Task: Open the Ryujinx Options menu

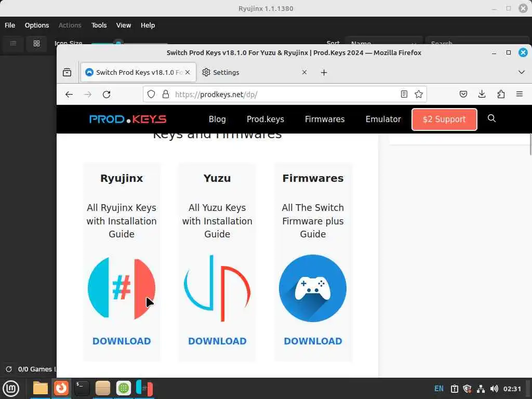Action: (x=37, y=25)
